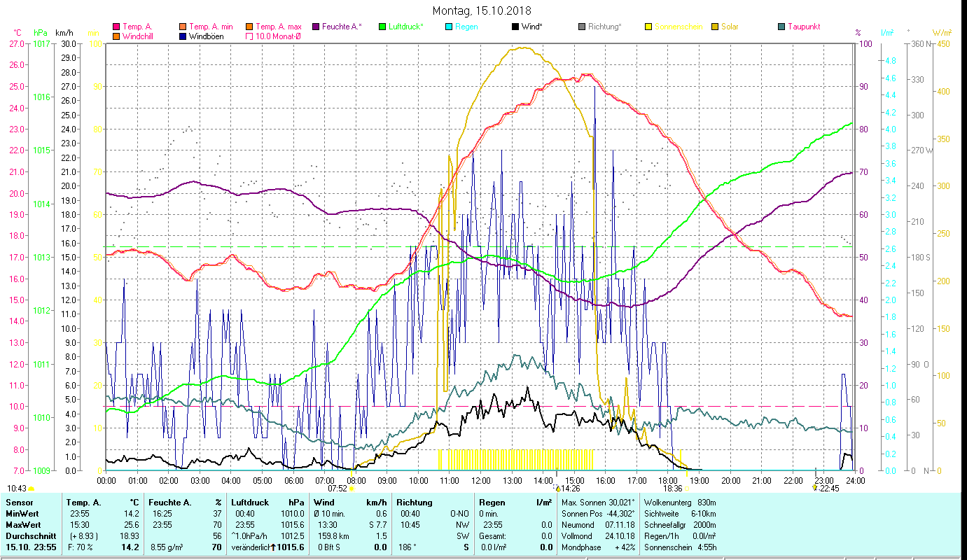This screenshot has height=560, width=967.
Task: Click the MinWert row label
Action: (x=22, y=514)
